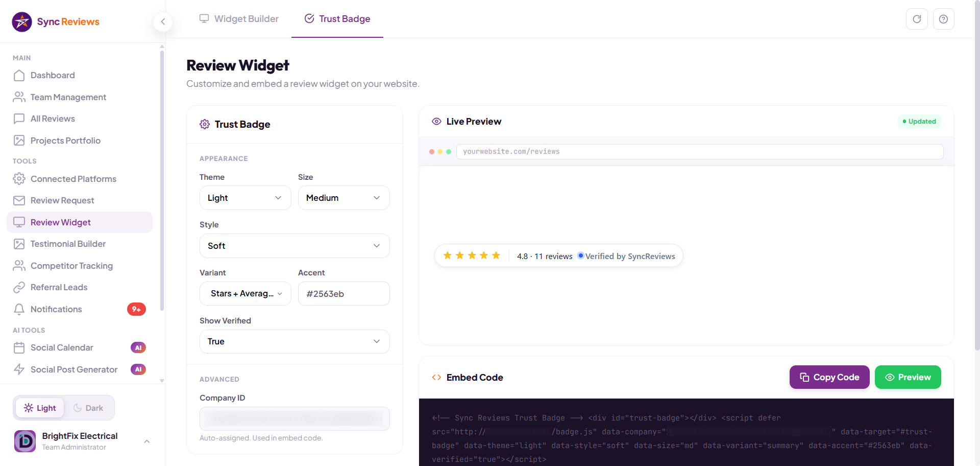
Task: Click the Projects Portfolio image icon
Action: coord(19,141)
